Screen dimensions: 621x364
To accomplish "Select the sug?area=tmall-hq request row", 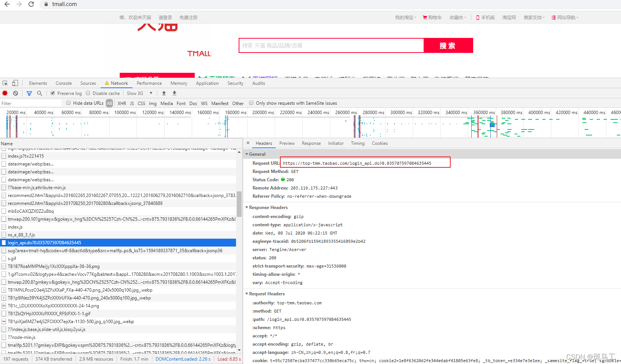I will [x=118, y=250].
